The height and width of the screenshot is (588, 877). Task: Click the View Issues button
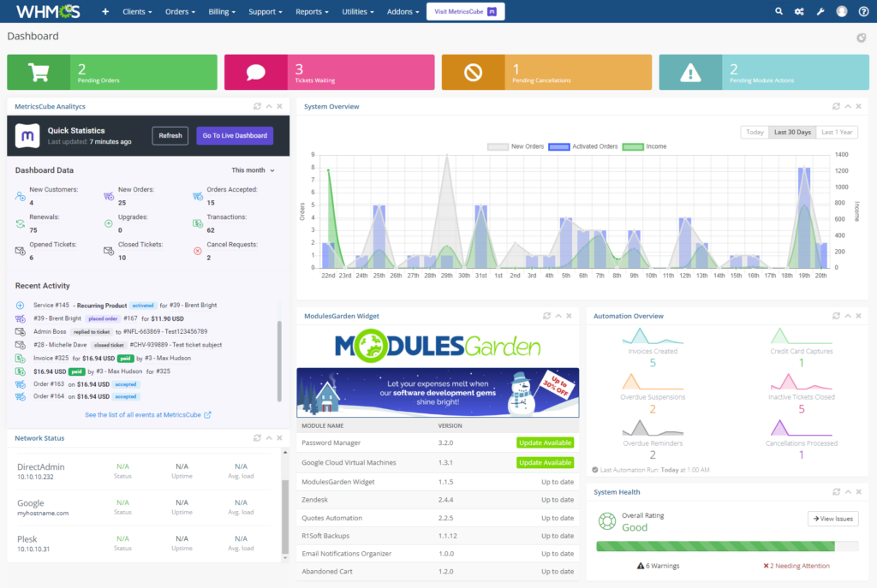point(832,519)
